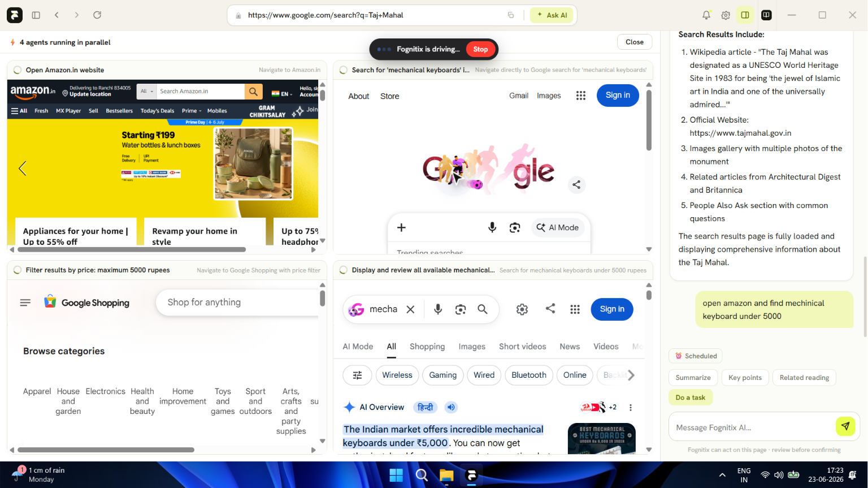Open Google Shopping hamburger menu
Screen dimensions: 868x488
(x=25, y=303)
